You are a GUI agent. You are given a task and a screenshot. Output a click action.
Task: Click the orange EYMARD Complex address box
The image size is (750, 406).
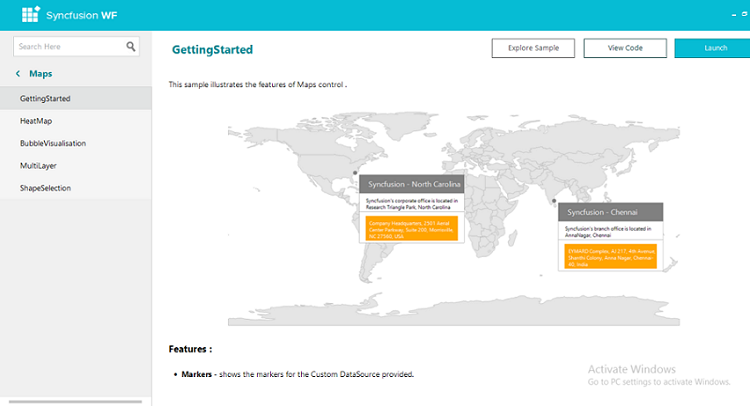(610, 256)
